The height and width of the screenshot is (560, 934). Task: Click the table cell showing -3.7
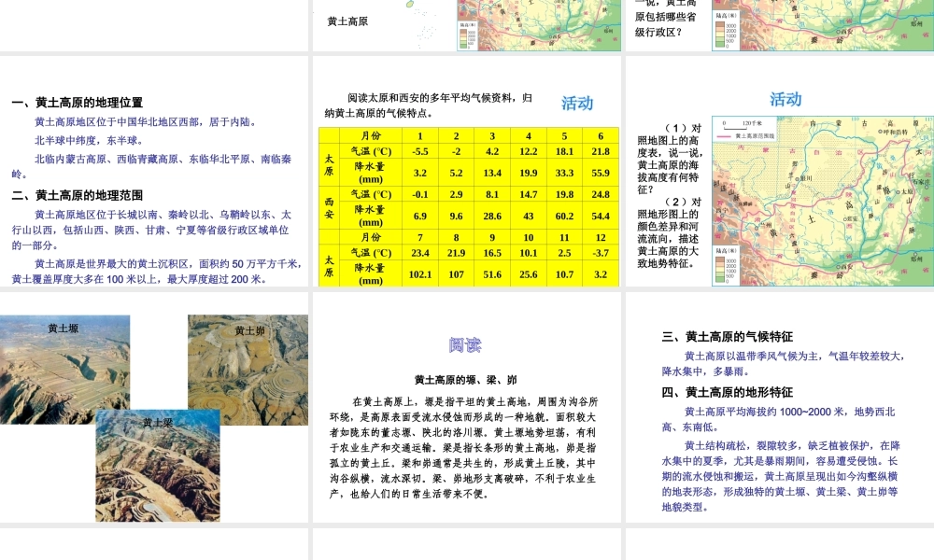tap(601, 252)
